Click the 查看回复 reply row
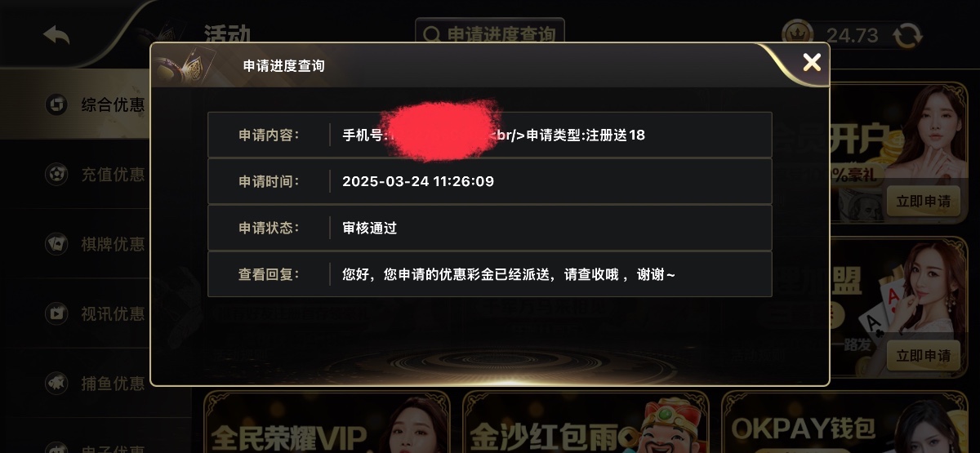Viewport: 980px width, 453px height. point(490,274)
